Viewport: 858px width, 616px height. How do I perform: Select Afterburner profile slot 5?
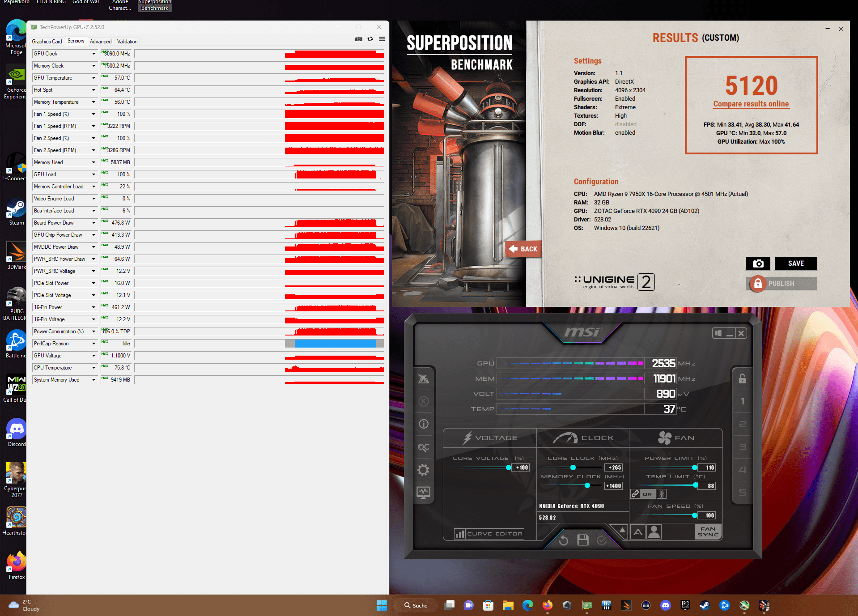tap(742, 493)
